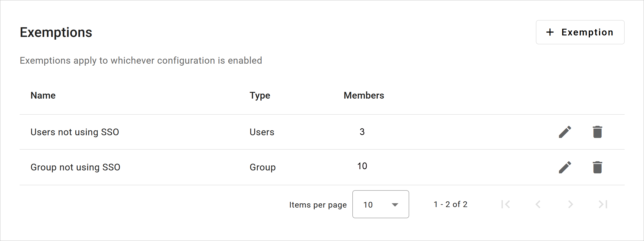Go to the next page of exemptions
644x241 pixels.
[x=570, y=204]
